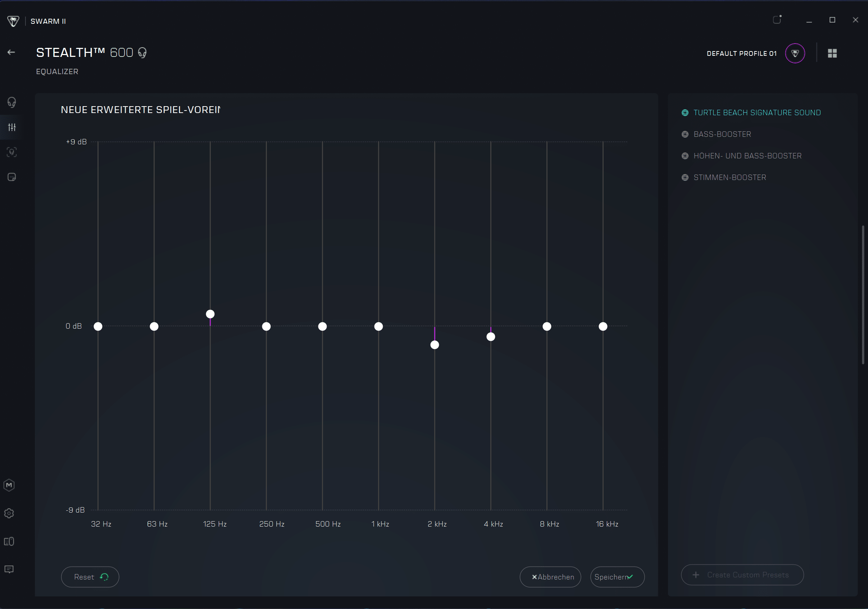Click the Speichern button
This screenshot has width=868, height=609.
pyautogui.click(x=617, y=577)
